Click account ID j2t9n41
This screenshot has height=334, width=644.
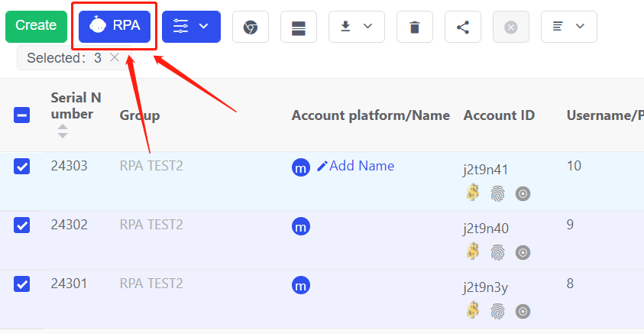pos(485,170)
